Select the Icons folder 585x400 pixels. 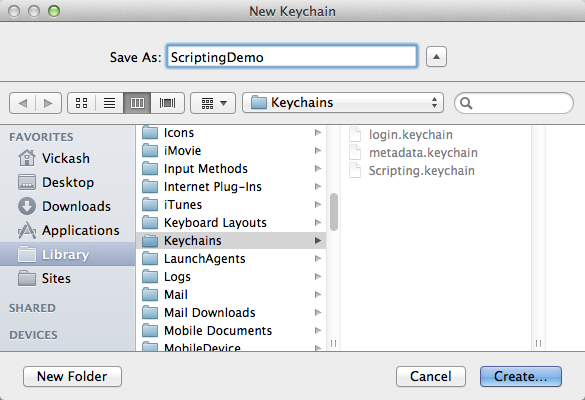pos(231,133)
